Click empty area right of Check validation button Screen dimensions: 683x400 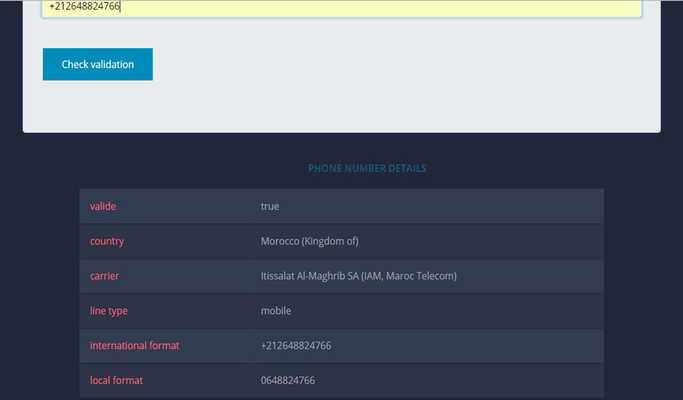pyautogui.click(x=400, y=64)
